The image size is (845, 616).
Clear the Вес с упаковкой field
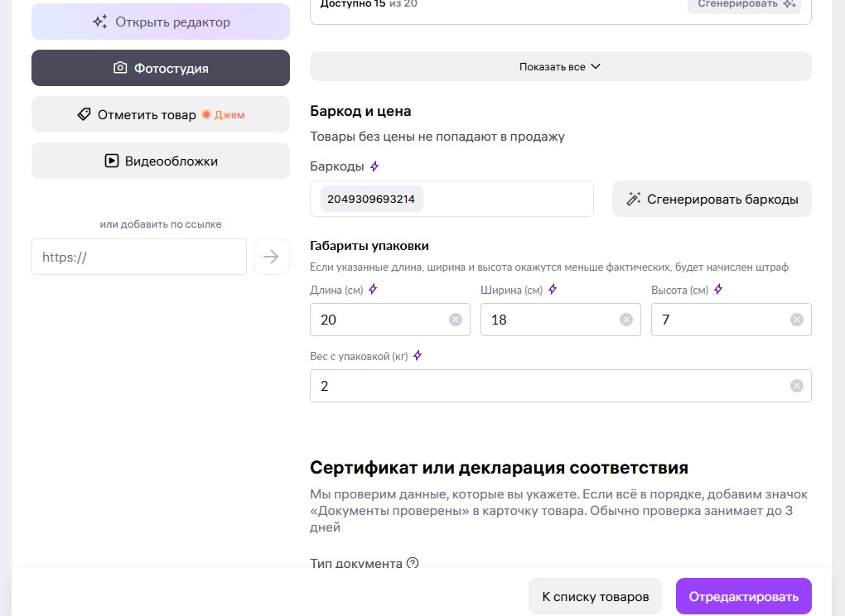click(796, 385)
